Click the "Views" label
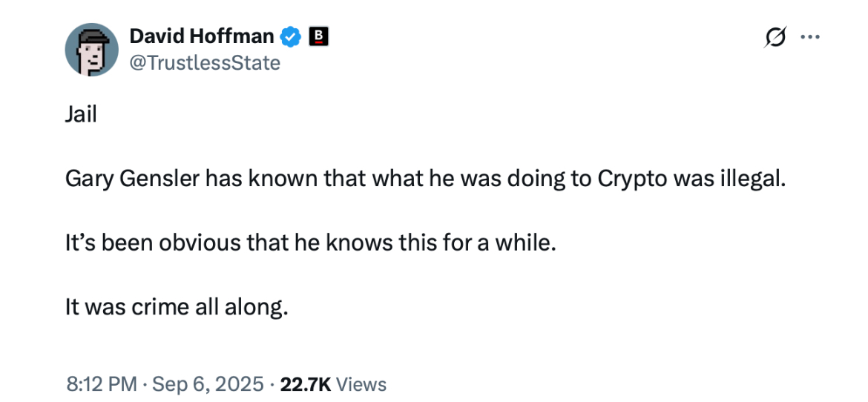The width and height of the screenshot is (868, 402). coord(362,384)
